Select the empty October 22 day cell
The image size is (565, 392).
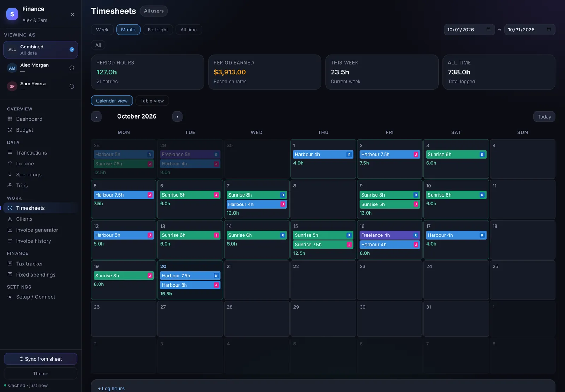323,280
